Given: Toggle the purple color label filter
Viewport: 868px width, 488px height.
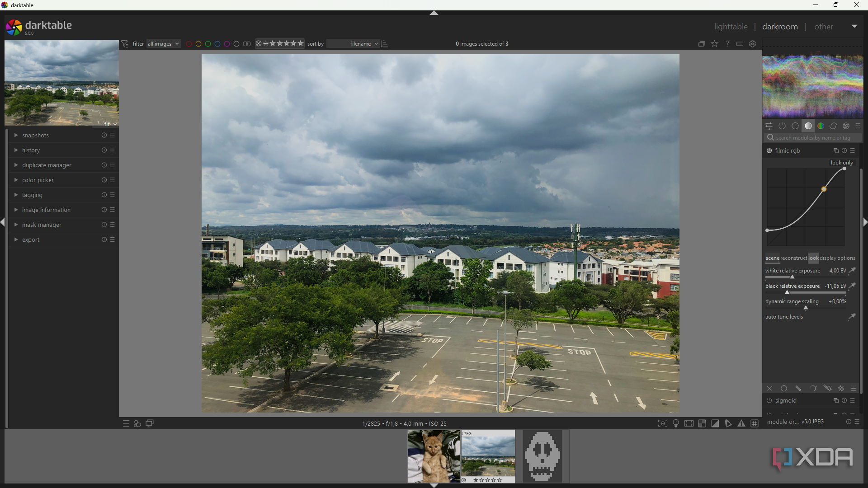Looking at the screenshot, I should coord(227,44).
